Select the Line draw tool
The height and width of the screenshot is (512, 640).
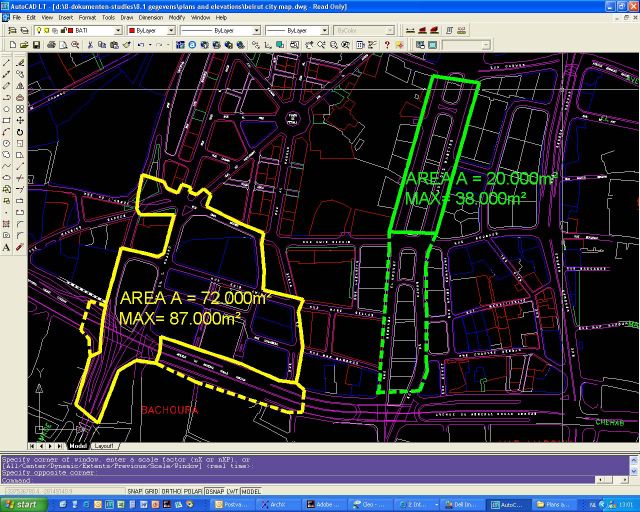[x=7, y=63]
